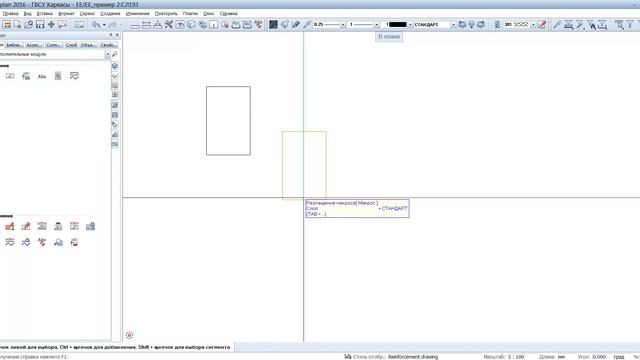
Task: Click the globe icon in the palette side strip
Action: [x=115, y=66]
